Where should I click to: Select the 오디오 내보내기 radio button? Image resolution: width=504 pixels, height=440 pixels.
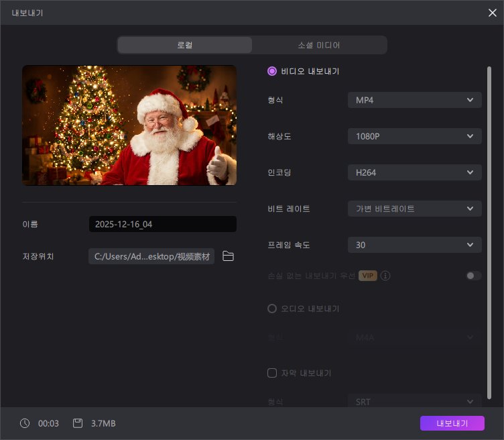[x=272, y=309]
